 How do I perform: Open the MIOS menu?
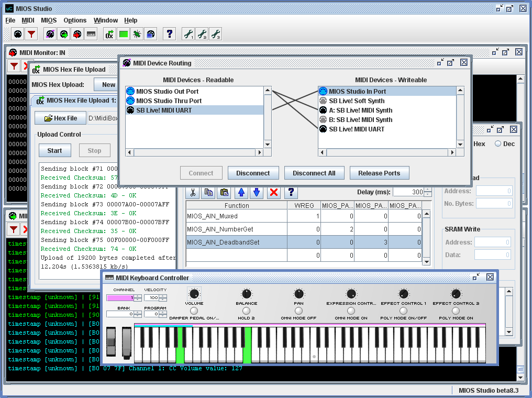(49, 20)
